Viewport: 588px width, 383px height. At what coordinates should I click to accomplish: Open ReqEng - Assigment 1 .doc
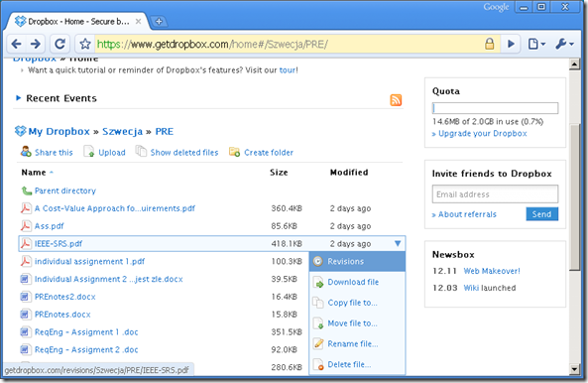(86, 332)
